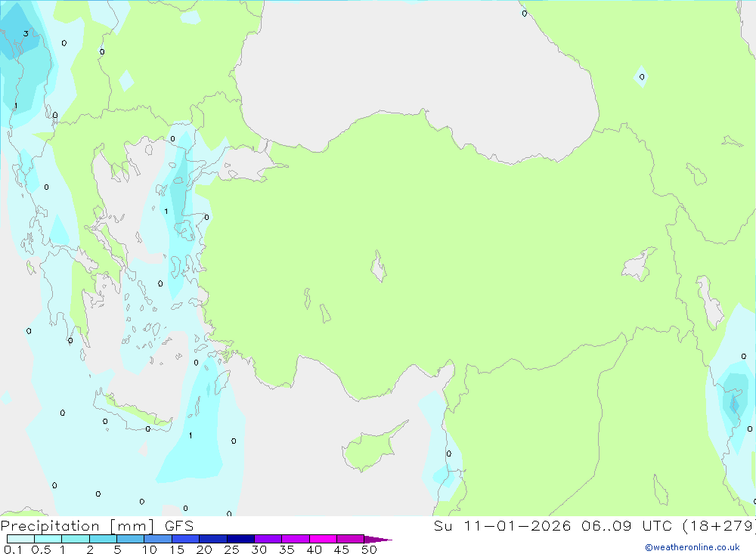
Task: Click the legend swatch between 10 and 15
Action: (158, 539)
